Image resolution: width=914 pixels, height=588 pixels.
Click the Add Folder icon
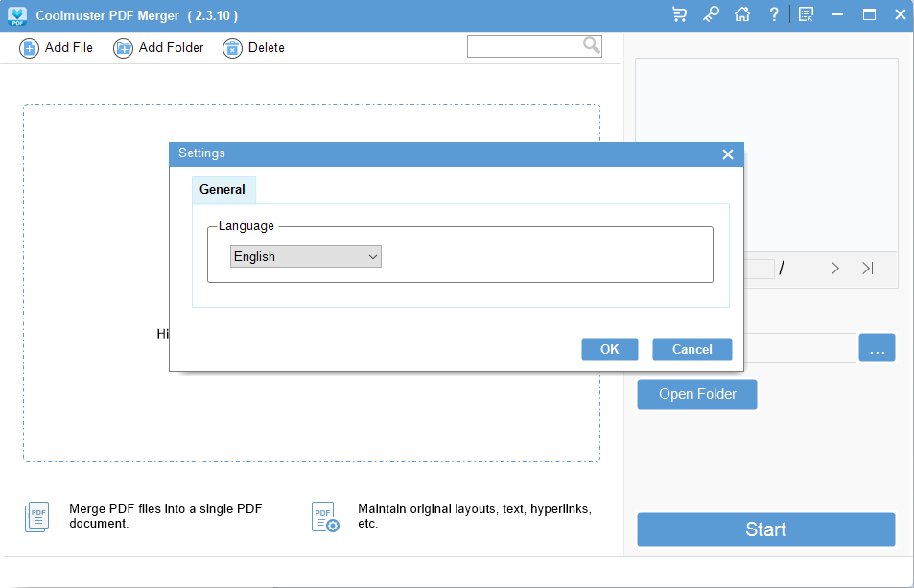pos(123,48)
